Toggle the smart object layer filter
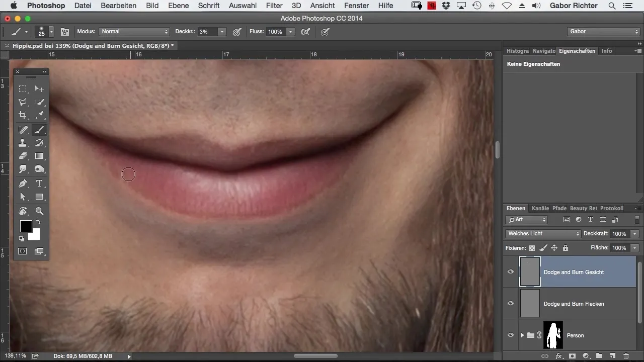 (615, 220)
